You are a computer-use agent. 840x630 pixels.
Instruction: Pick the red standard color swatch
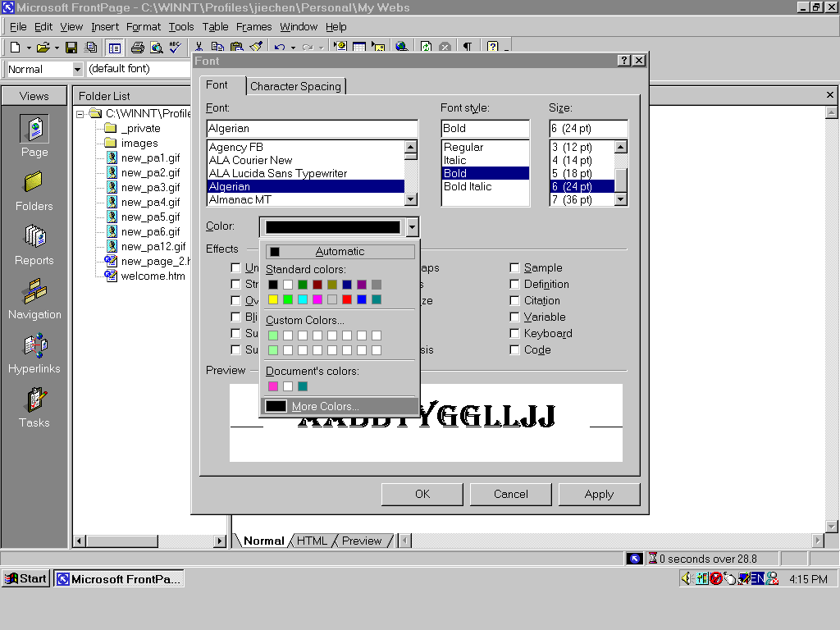pyautogui.click(x=347, y=299)
